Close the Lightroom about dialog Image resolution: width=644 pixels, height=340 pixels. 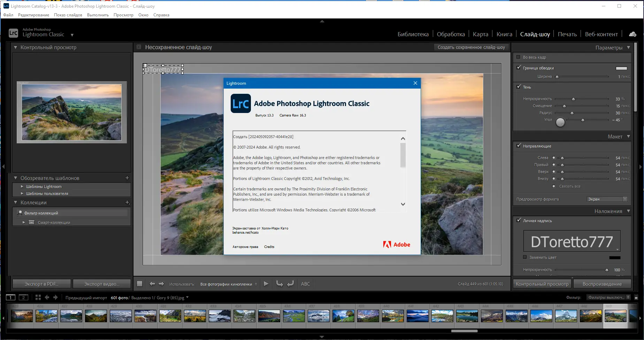point(415,83)
